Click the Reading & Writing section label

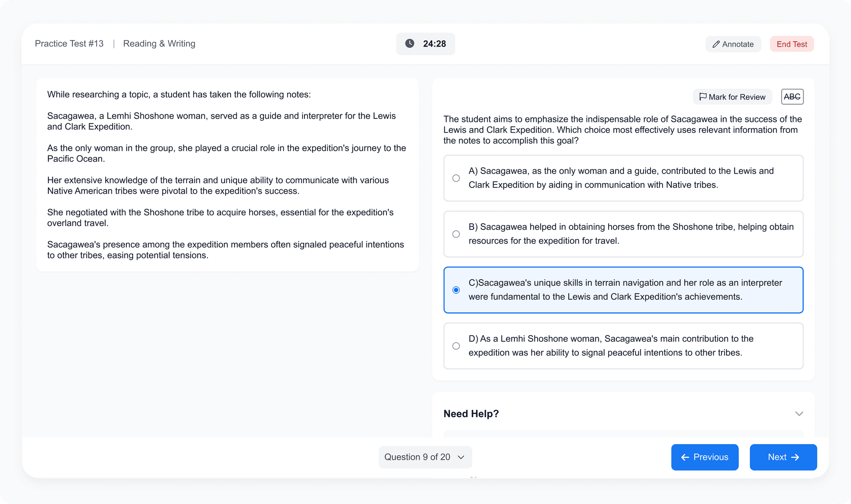tap(159, 43)
